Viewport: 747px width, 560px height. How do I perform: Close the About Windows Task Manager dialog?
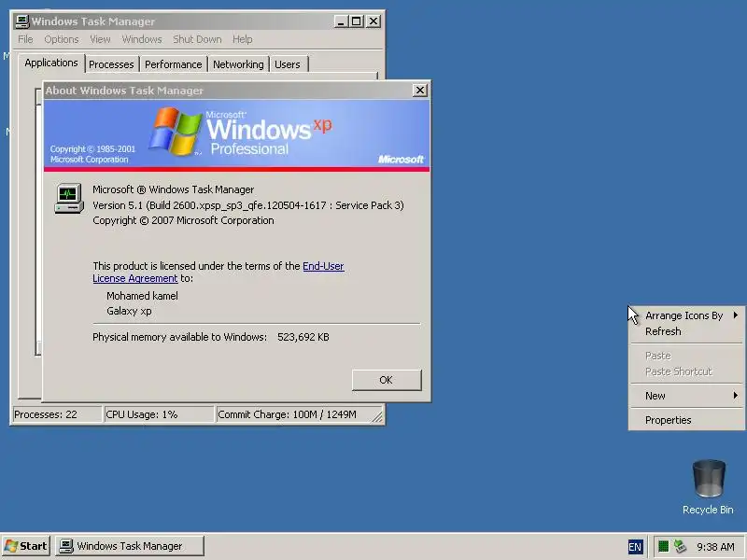click(419, 90)
